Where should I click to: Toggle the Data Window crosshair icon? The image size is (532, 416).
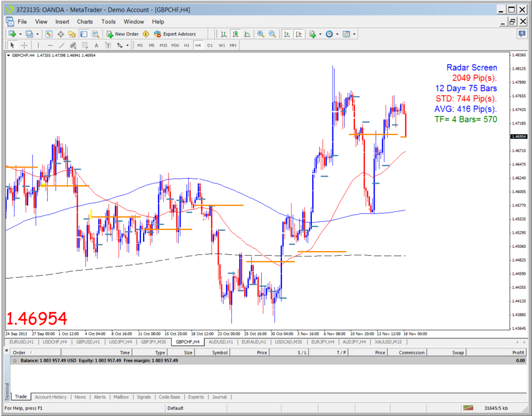(x=61, y=34)
